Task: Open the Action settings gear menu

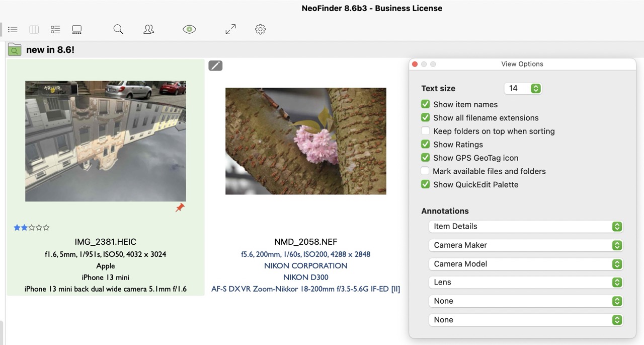Action: tap(260, 29)
